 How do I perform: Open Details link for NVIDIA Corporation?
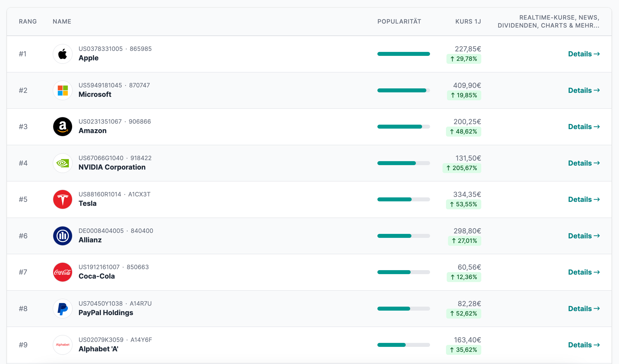[x=584, y=163]
